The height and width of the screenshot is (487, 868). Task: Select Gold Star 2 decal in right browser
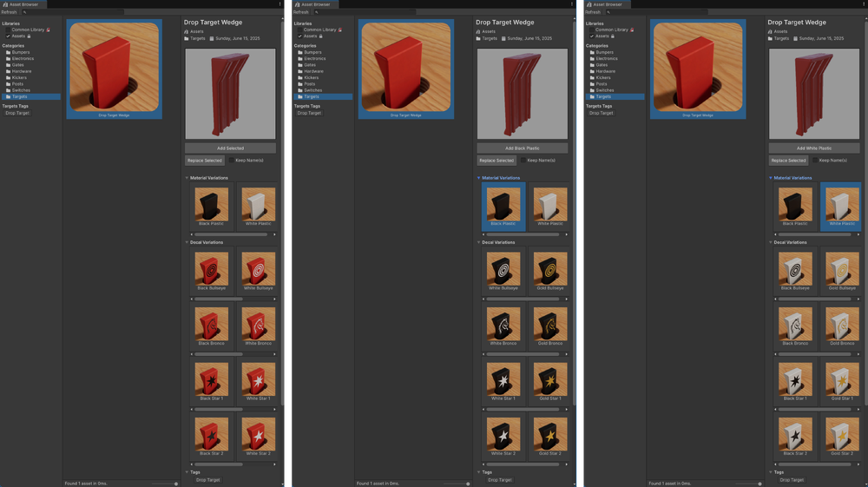click(842, 436)
